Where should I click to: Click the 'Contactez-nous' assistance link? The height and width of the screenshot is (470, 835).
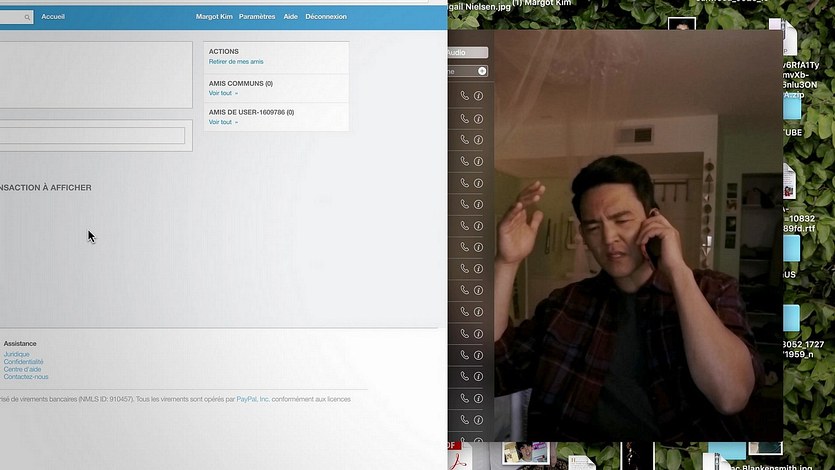26,377
